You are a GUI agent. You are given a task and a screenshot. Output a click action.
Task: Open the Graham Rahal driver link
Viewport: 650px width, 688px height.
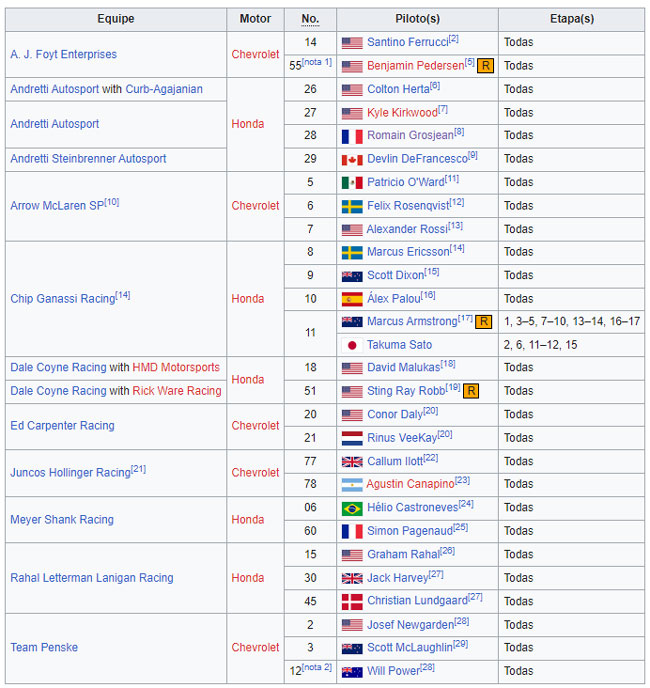(x=403, y=555)
